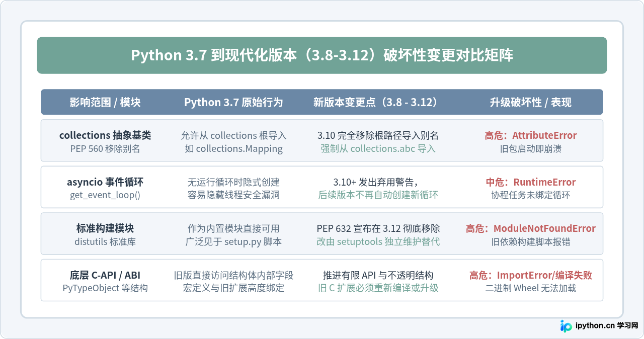Click the text 'PEP 560 移除别名'
The image size is (644, 339).
[105, 149]
